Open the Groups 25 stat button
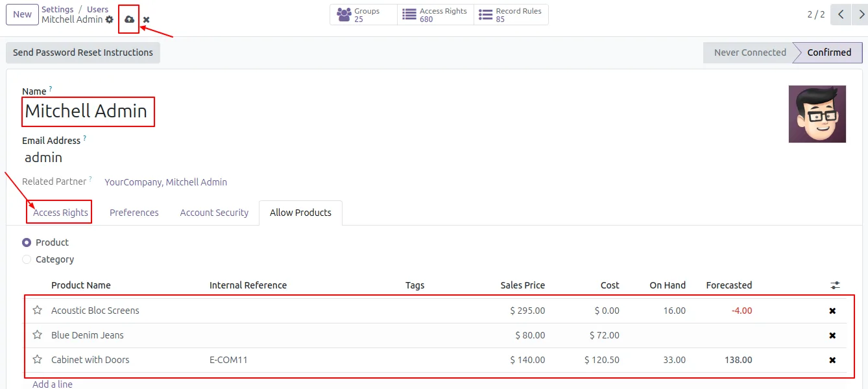 point(363,15)
